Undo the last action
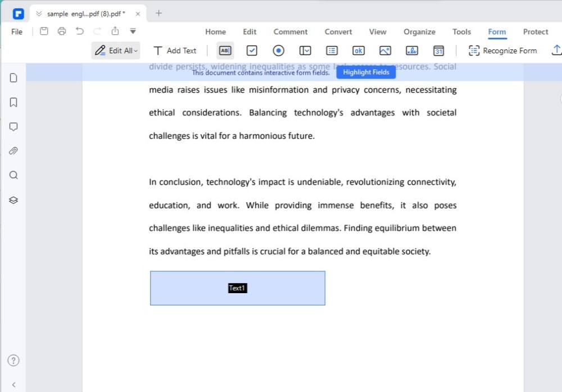Screen dimensions: 562x392 [x=80, y=31]
